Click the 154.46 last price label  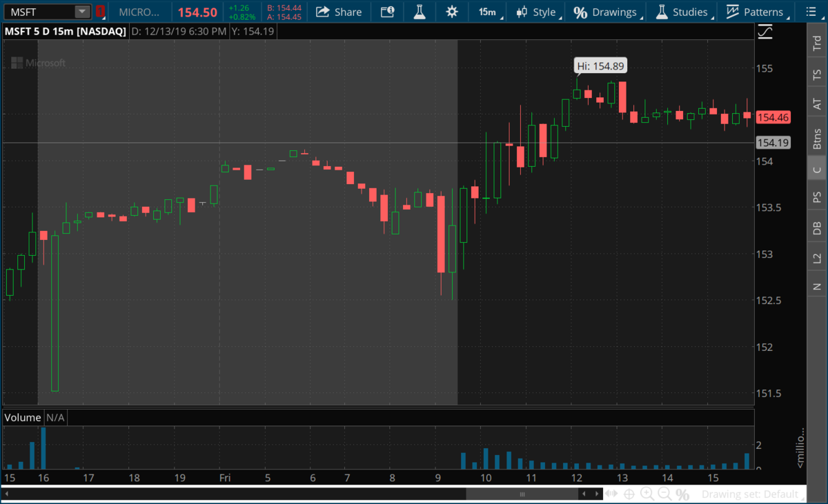click(x=773, y=117)
